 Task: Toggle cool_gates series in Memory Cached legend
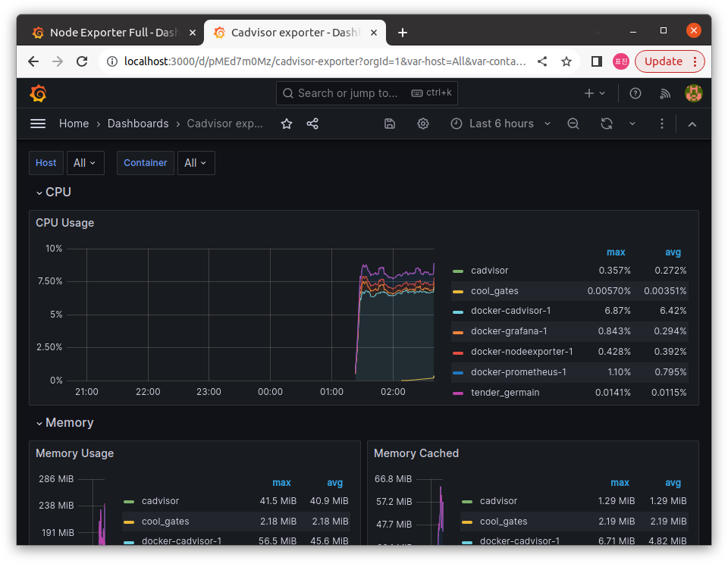(x=504, y=522)
